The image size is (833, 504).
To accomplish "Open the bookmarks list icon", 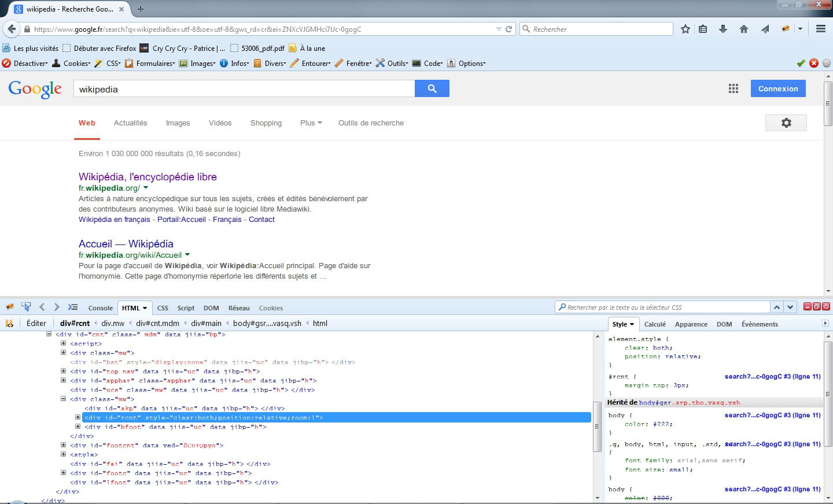I will click(x=703, y=29).
